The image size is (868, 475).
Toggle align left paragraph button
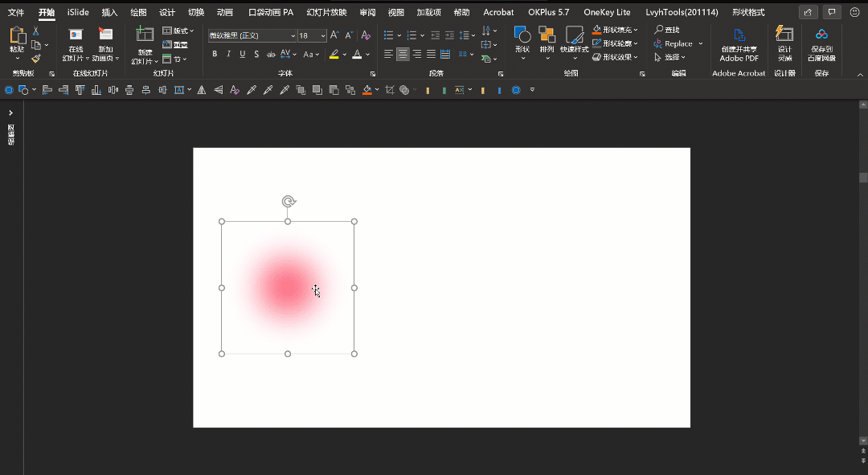coord(389,55)
